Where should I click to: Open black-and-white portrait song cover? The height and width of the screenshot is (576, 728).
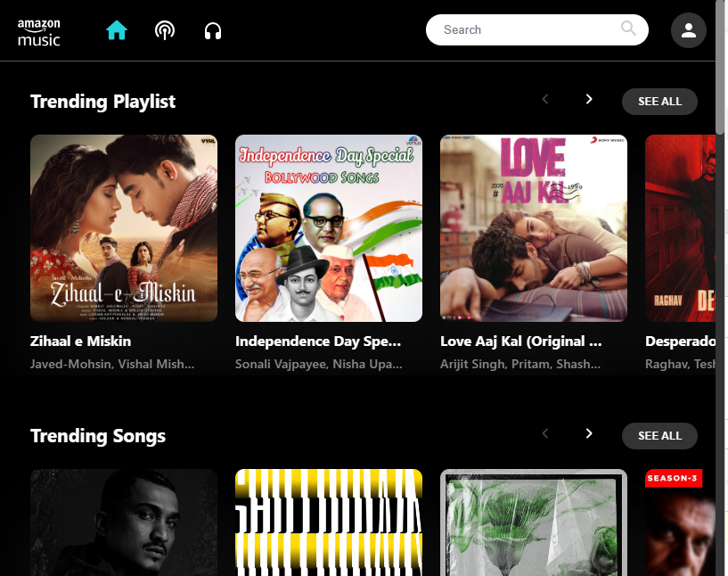click(x=124, y=523)
